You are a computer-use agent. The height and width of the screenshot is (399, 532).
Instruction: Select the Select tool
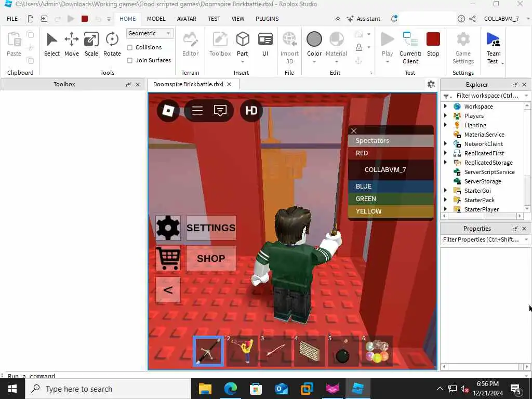coord(51,44)
